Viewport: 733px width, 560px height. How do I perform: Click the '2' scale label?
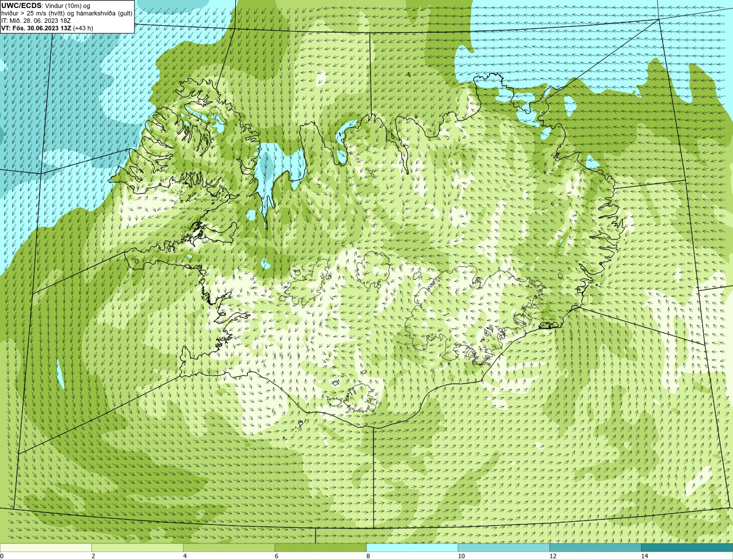click(x=93, y=556)
